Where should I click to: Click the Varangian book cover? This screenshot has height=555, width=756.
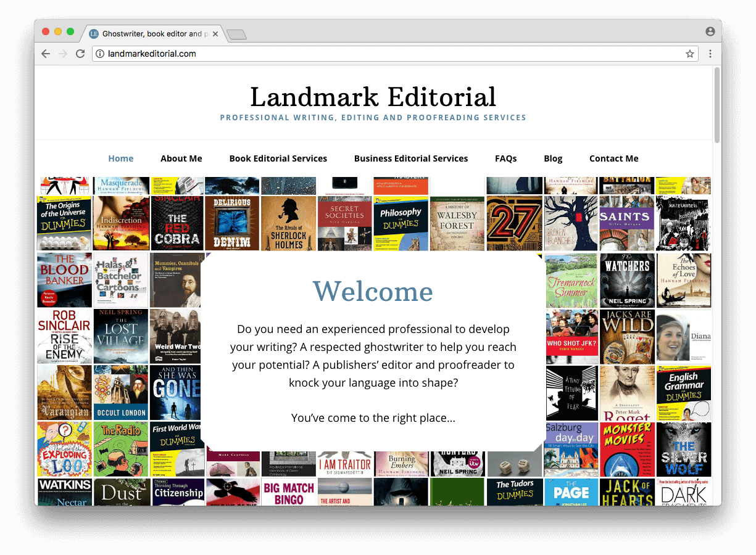tap(65, 393)
